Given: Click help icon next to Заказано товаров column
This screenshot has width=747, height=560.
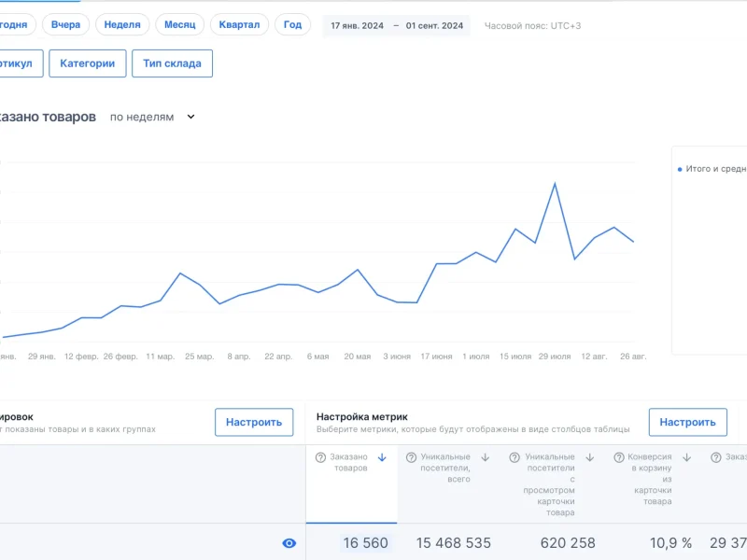Looking at the screenshot, I should [320, 457].
